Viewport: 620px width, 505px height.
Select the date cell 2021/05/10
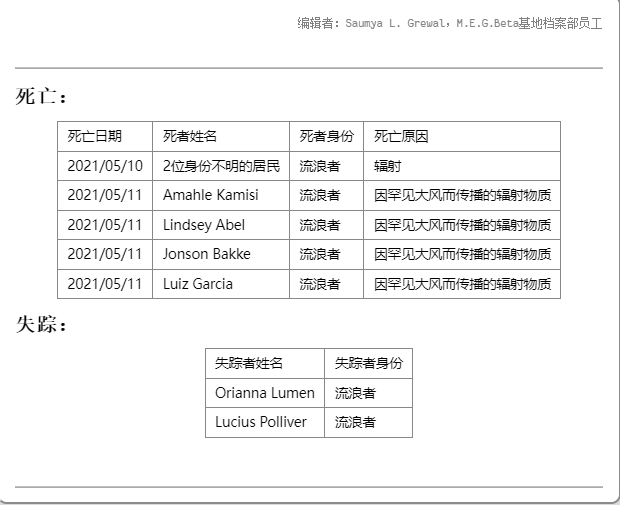(x=105, y=166)
